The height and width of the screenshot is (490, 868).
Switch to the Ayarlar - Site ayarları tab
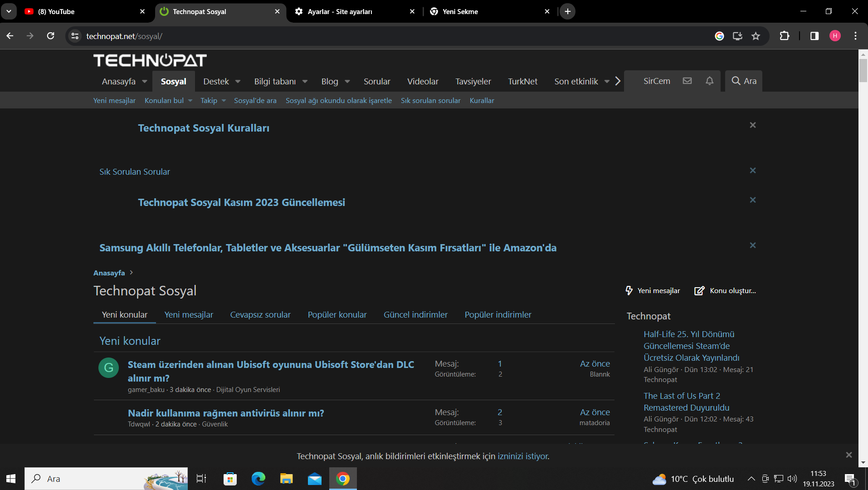tap(354, 12)
